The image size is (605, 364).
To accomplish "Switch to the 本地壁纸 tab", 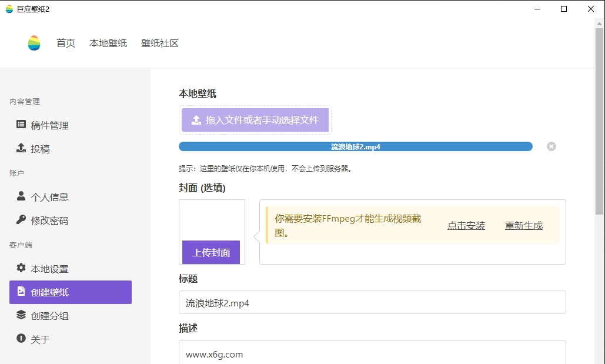I will [x=108, y=43].
